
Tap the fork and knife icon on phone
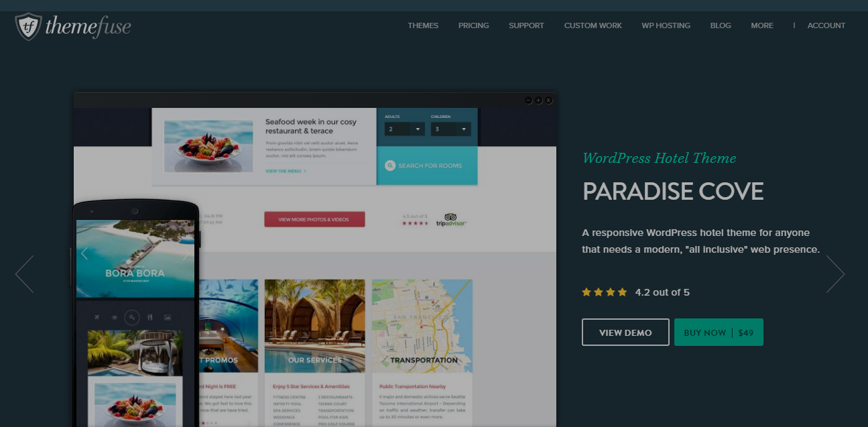pos(149,317)
